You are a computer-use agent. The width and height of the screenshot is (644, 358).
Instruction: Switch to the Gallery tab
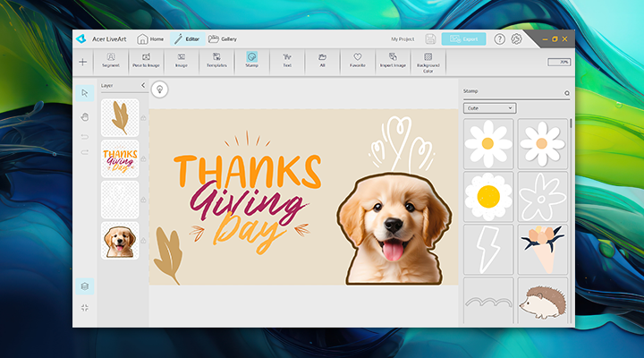223,39
